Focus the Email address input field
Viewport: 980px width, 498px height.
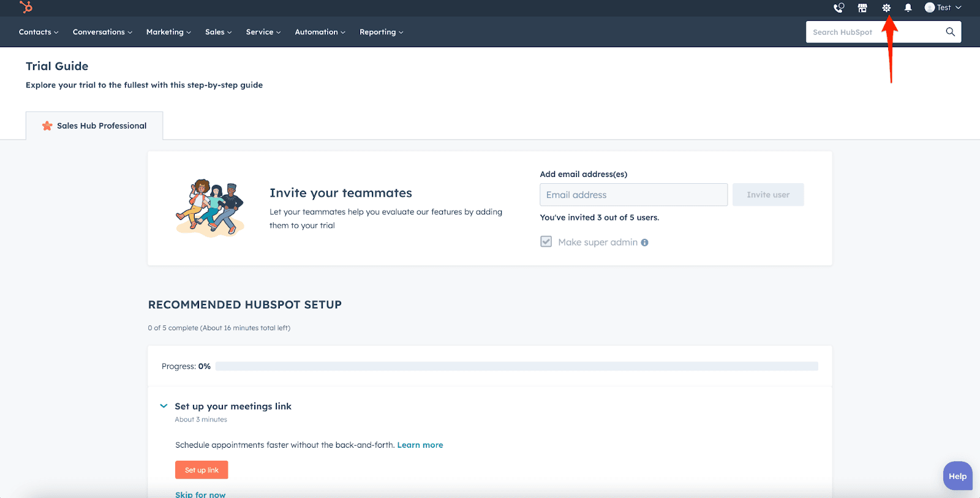633,195
